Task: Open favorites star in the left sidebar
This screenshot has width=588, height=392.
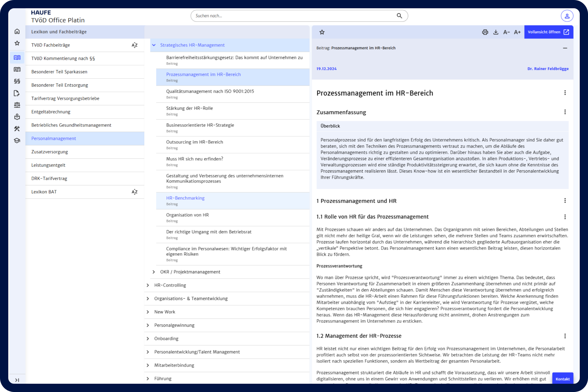Action: (17, 43)
